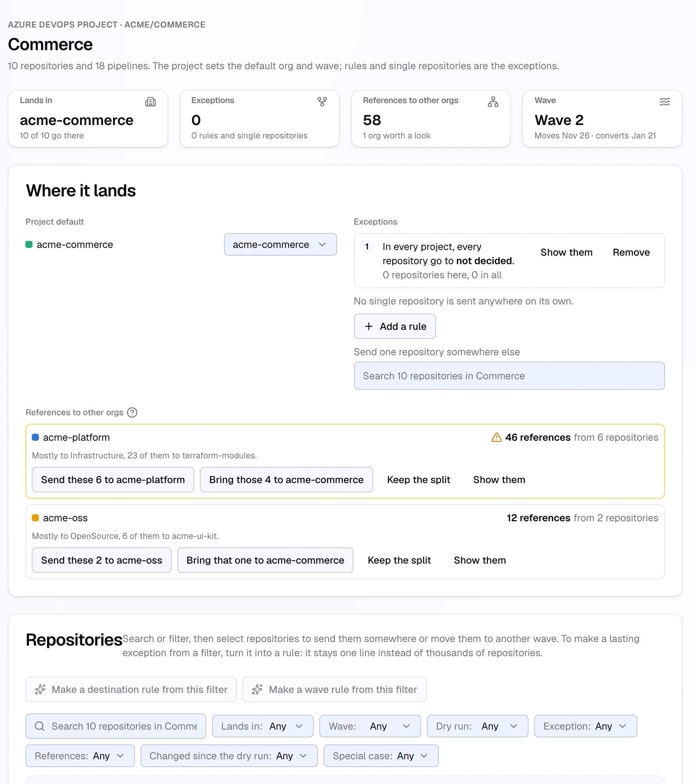Show repositories for exception rule 1
Image resolution: width=696 pixels, height=784 pixels.
coord(566,253)
